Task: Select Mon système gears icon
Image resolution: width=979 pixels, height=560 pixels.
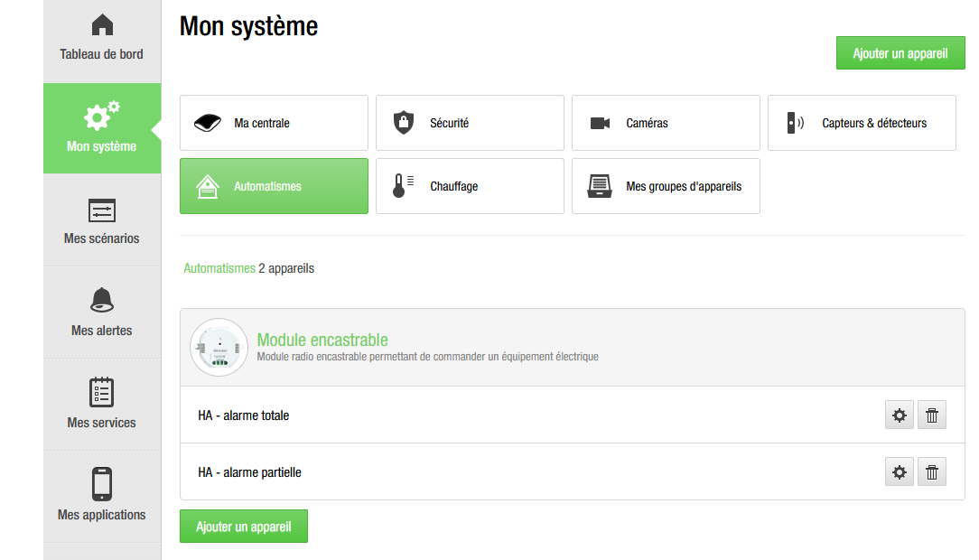Action: click(x=102, y=116)
